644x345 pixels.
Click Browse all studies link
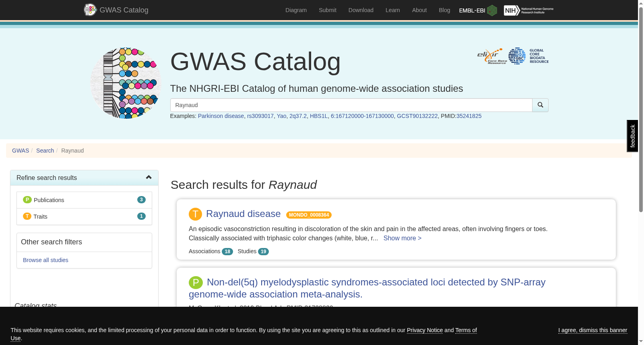[45, 260]
